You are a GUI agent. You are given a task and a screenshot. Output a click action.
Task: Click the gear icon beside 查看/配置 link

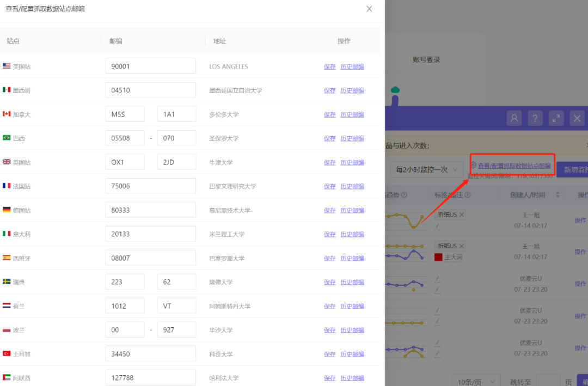(474, 165)
